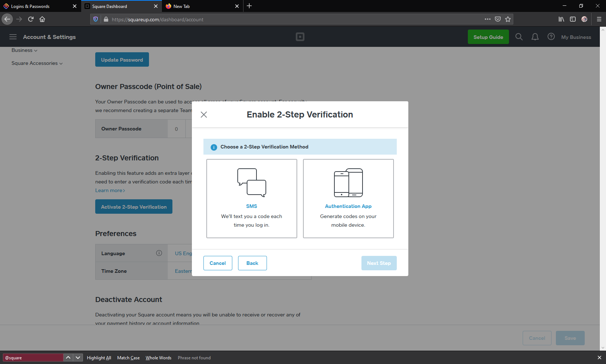
Task: Open the Firefox account avatar
Action: pyautogui.click(x=584, y=19)
